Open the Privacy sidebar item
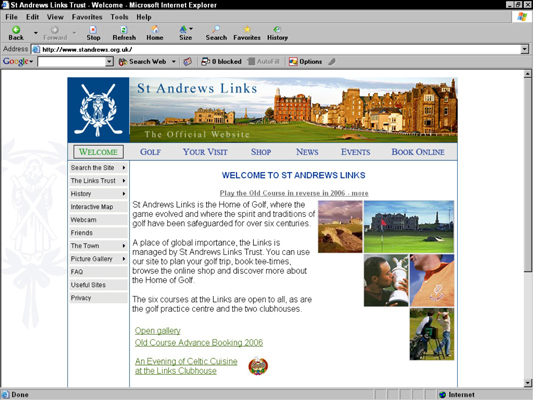The width and height of the screenshot is (533, 400). pos(98,298)
